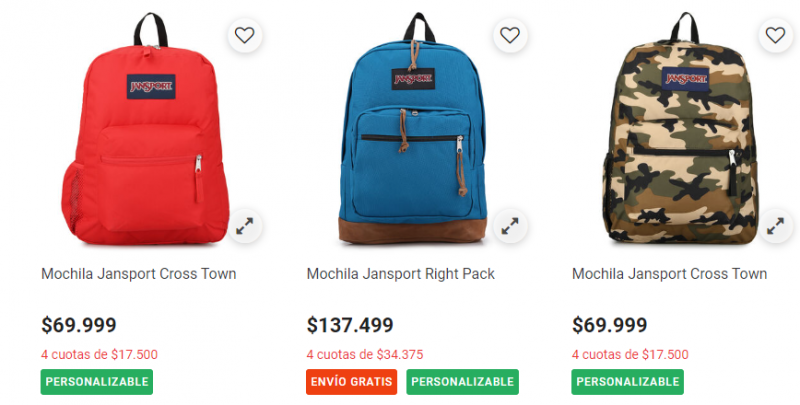This screenshot has width=800, height=405.
Task: Open camouflage Mochila Jansport Cross Town title
Action: point(669,274)
